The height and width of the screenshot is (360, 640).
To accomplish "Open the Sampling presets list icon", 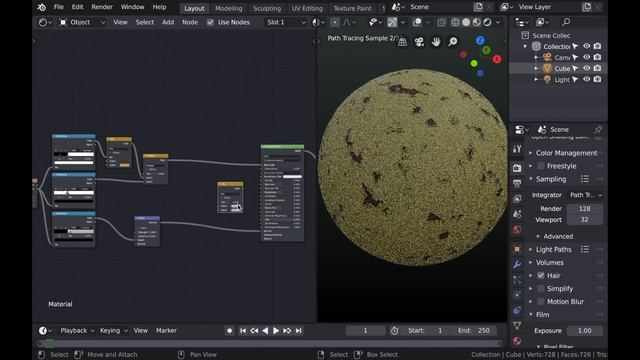I will pos(585,179).
